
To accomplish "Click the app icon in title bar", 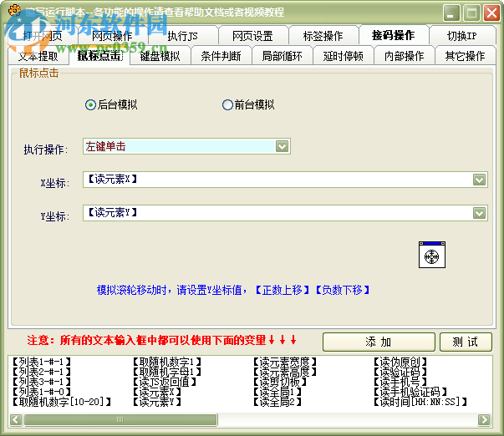I will click(14, 10).
